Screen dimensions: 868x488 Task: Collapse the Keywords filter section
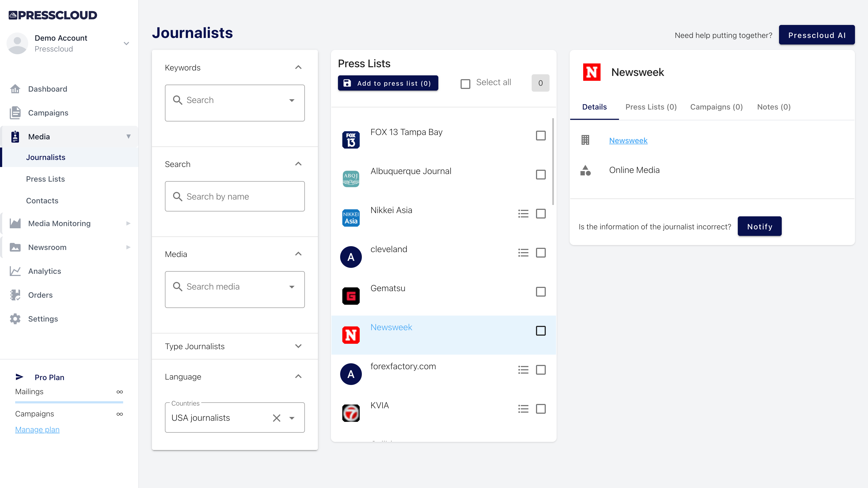click(298, 67)
